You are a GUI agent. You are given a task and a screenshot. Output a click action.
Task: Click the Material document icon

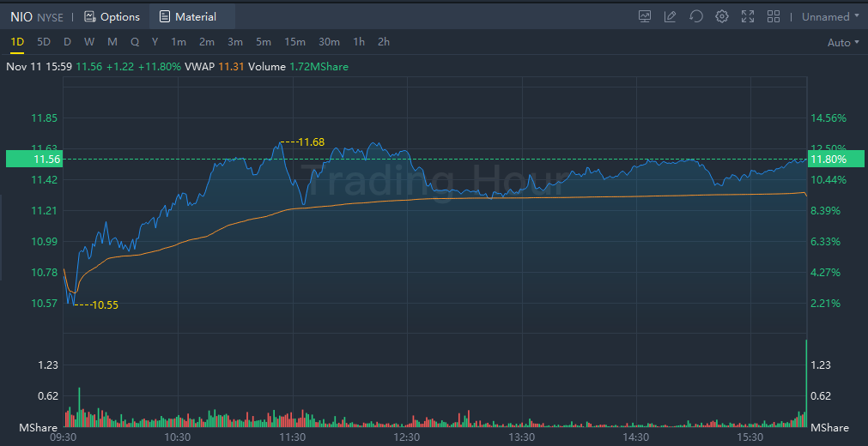(165, 17)
